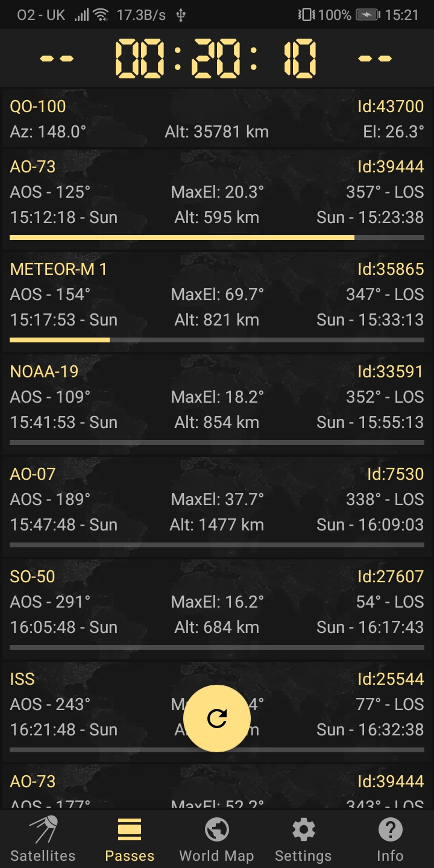
Task: Tap the countdown timer display
Action: coord(216,58)
